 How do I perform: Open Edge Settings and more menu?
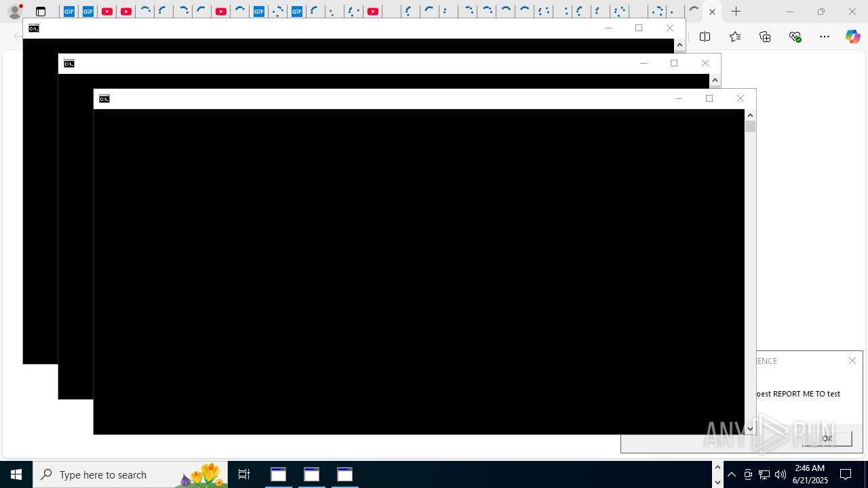click(825, 37)
